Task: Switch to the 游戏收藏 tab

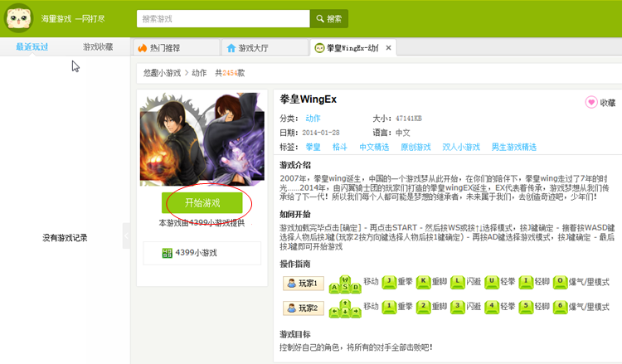Action: [x=98, y=46]
